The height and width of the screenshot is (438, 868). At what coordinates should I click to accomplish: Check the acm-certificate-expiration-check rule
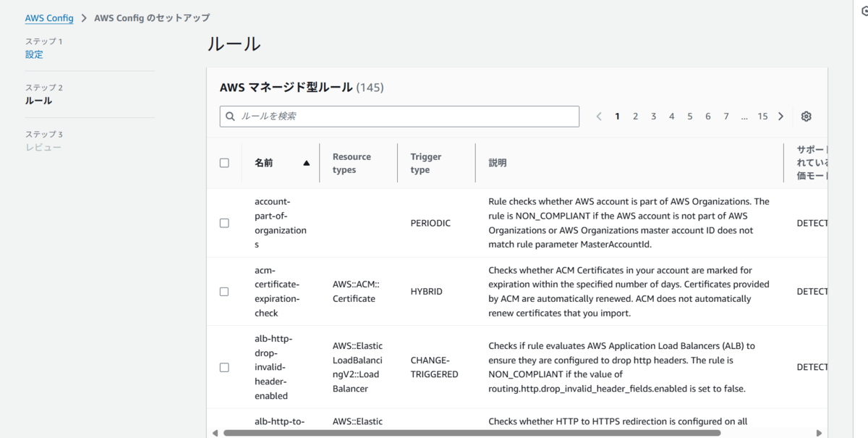[224, 292]
